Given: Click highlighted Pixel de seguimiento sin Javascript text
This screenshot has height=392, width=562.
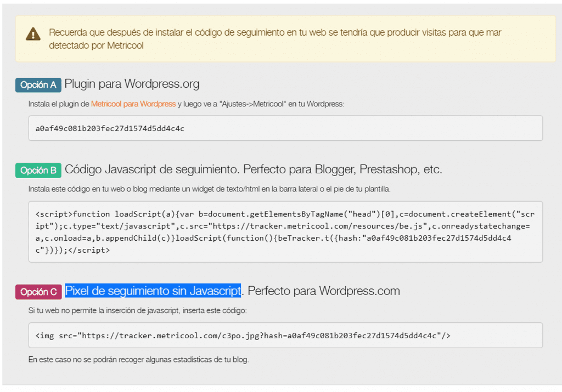Looking at the screenshot, I should pos(153,291).
